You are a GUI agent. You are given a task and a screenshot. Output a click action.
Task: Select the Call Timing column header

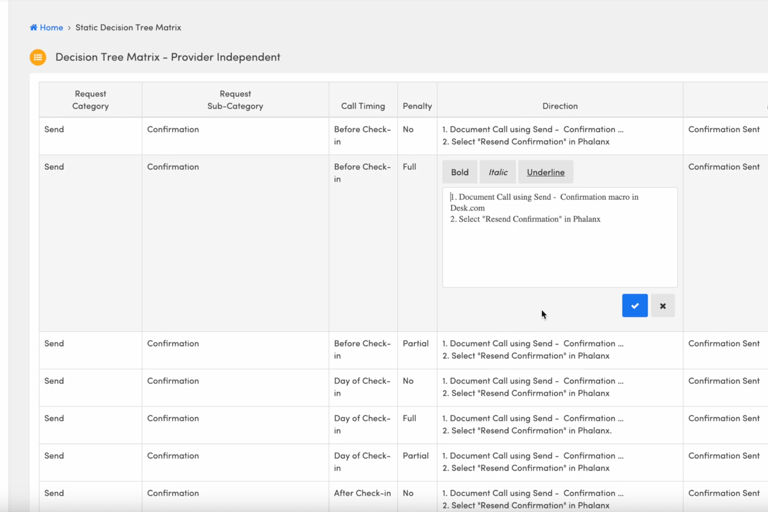pos(362,106)
